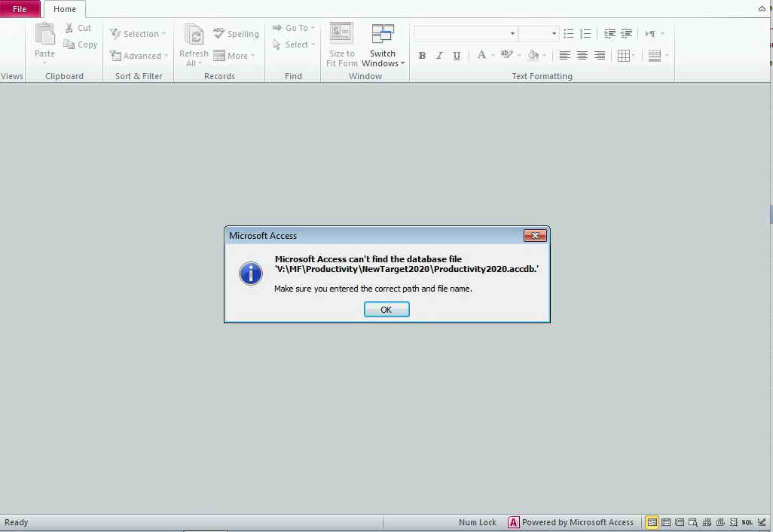Click the Microsoft Access logo in status bar
Image resolution: width=773 pixels, height=532 pixels.
click(513, 522)
